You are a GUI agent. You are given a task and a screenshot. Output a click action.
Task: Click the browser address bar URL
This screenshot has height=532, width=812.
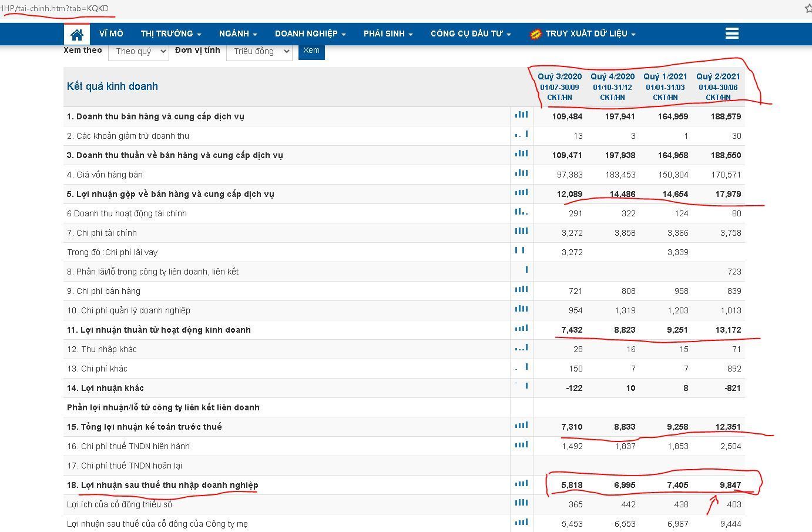coord(54,8)
